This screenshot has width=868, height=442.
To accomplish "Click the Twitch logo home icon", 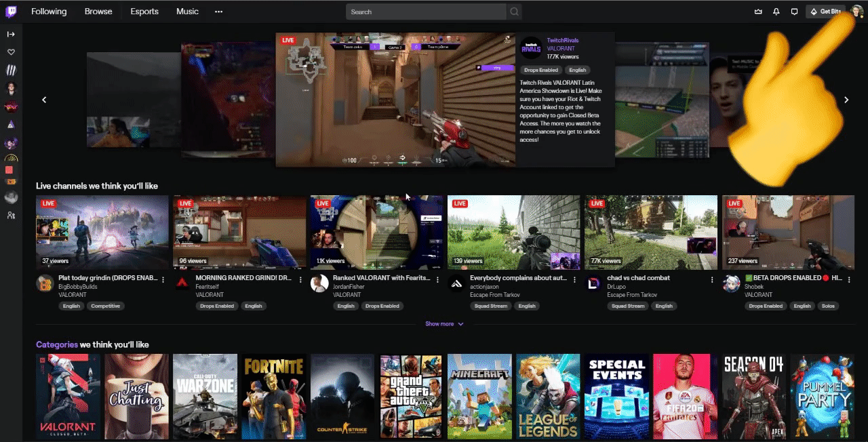I will [11, 12].
